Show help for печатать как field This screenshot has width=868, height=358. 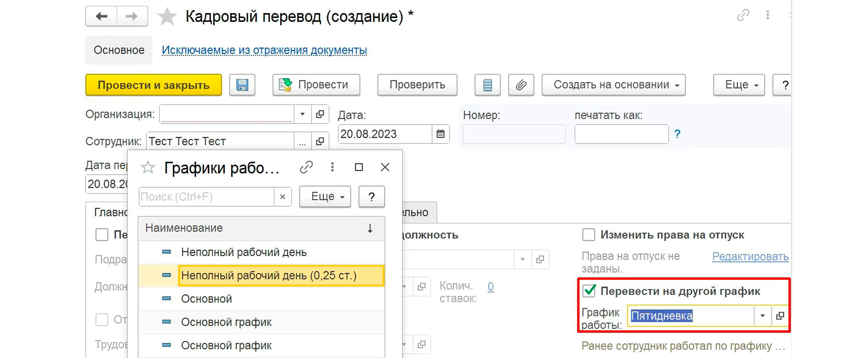point(677,134)
